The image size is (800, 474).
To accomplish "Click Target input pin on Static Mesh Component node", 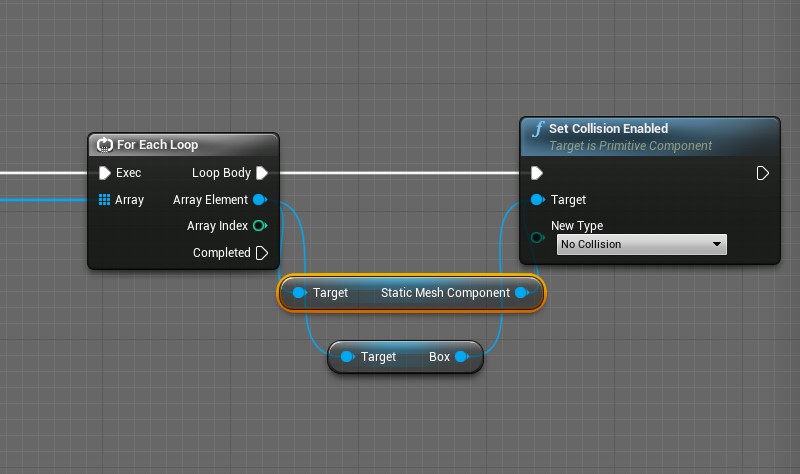I will (299, 293).
